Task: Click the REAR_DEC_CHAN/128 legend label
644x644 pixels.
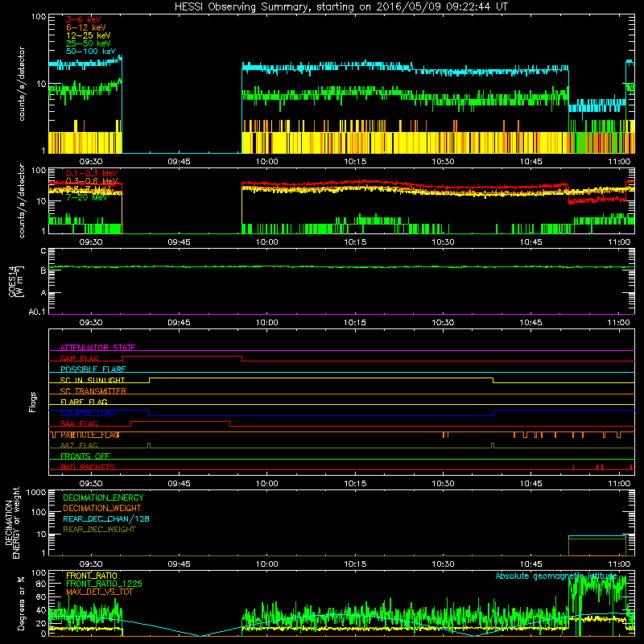Action: point(106,518)
